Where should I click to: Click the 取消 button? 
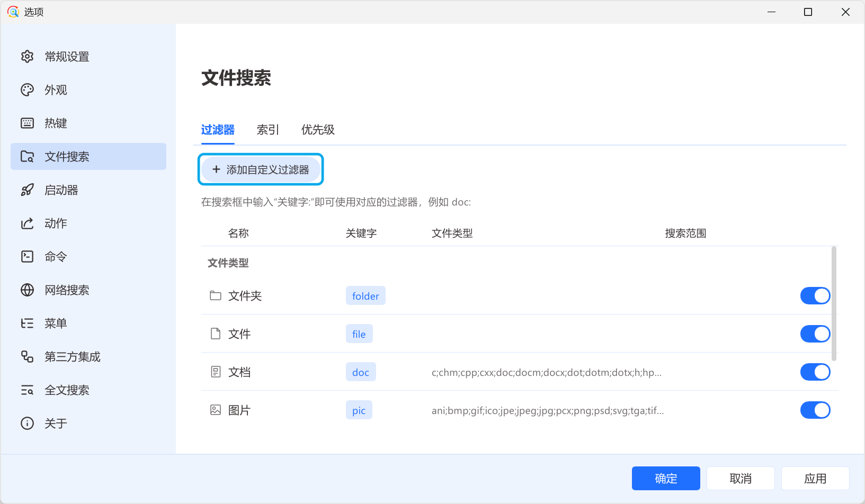741,479
